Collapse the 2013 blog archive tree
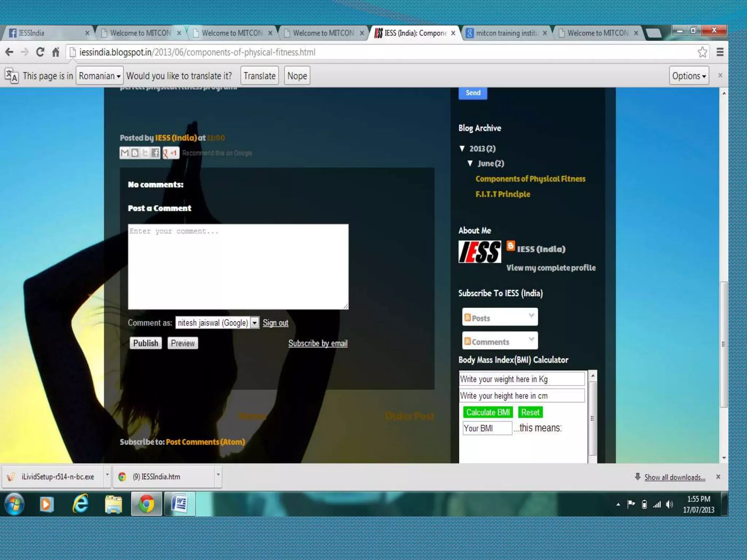This screenshot has height=560, width=747. click(x=462, y=148)
